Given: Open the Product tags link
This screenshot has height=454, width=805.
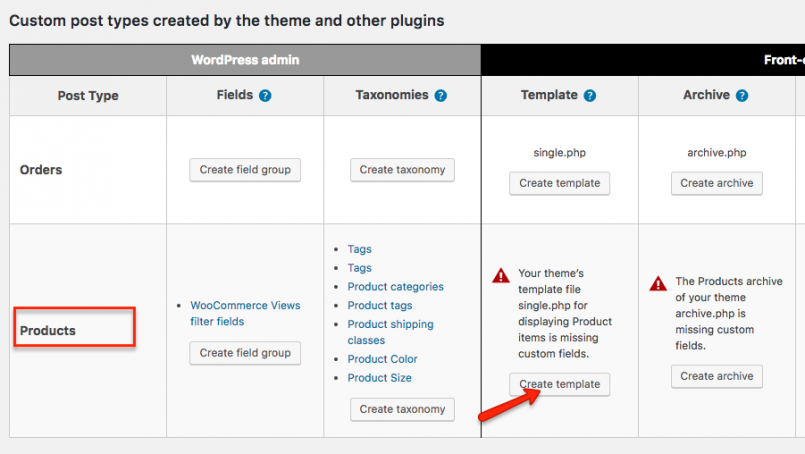Looking at the screenshot, I should click(x=380, y=306).
